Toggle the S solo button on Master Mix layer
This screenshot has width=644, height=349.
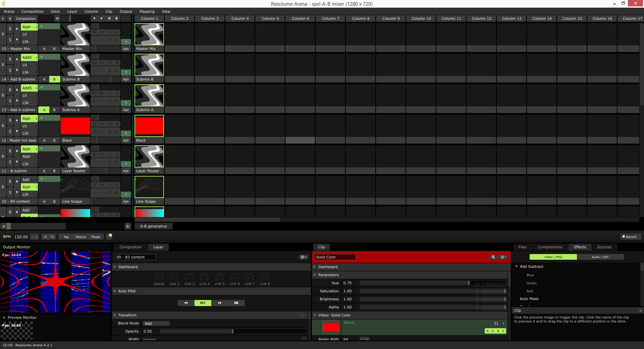tap(10, 40)
